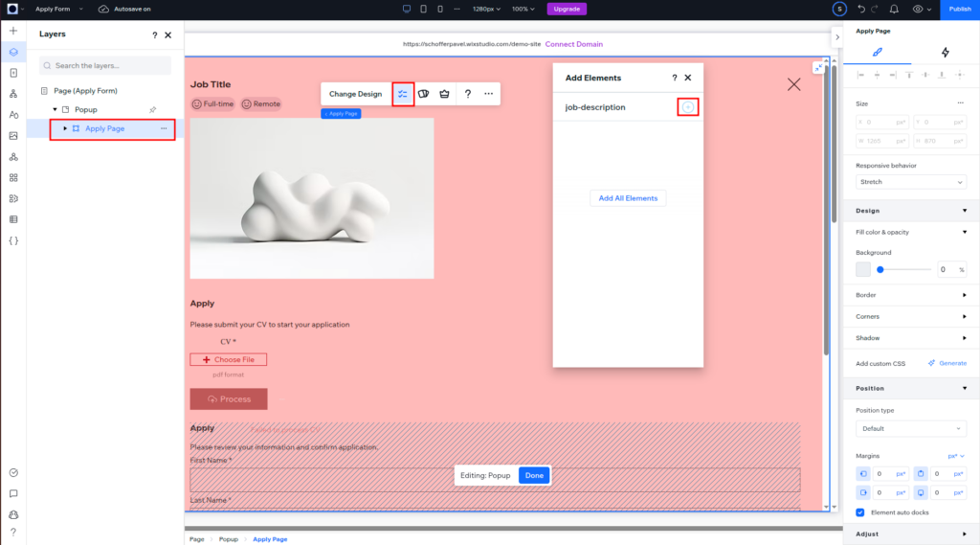The width and height of the screenshot is (980, 545).
Task: Select Popup in the bottom breadcrumb
Action: coord(229,539)
